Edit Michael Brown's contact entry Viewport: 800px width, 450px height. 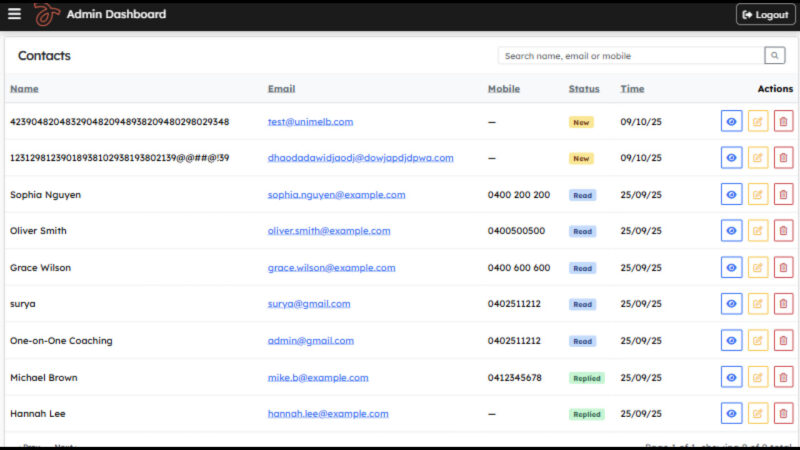758,377
